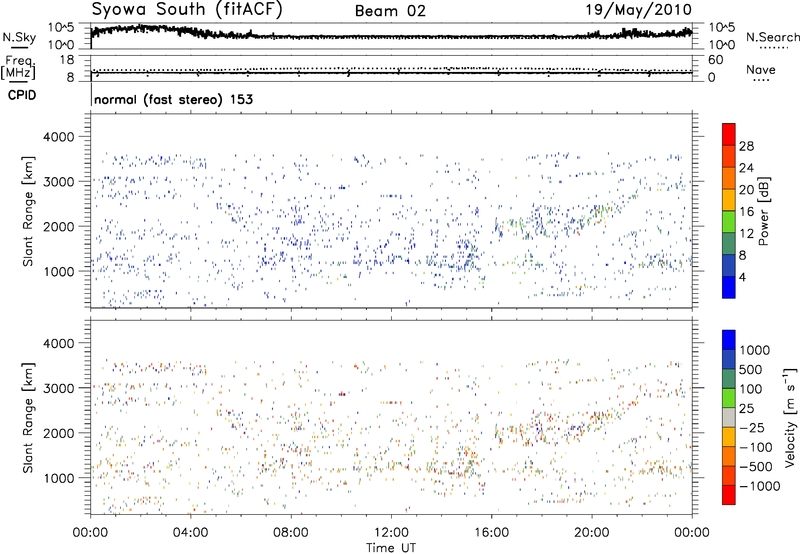Click the 'Power [dB]' colorbar label
This screenshot has width=800, height=554.
(764, 211)
